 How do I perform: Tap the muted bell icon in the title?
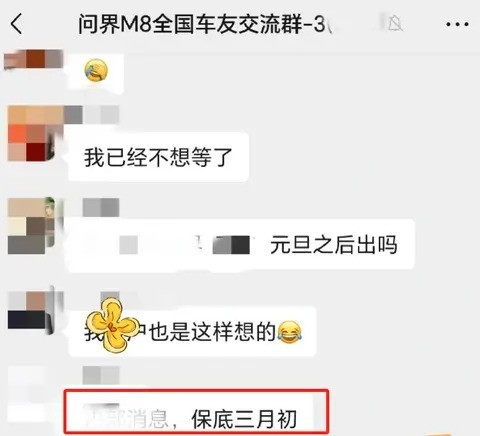coord(395,23)
